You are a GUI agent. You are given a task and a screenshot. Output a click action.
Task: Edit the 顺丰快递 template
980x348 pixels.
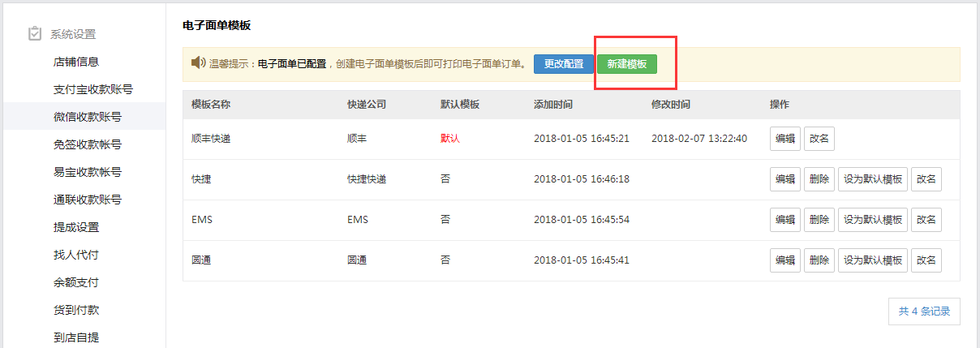[785, 139]
